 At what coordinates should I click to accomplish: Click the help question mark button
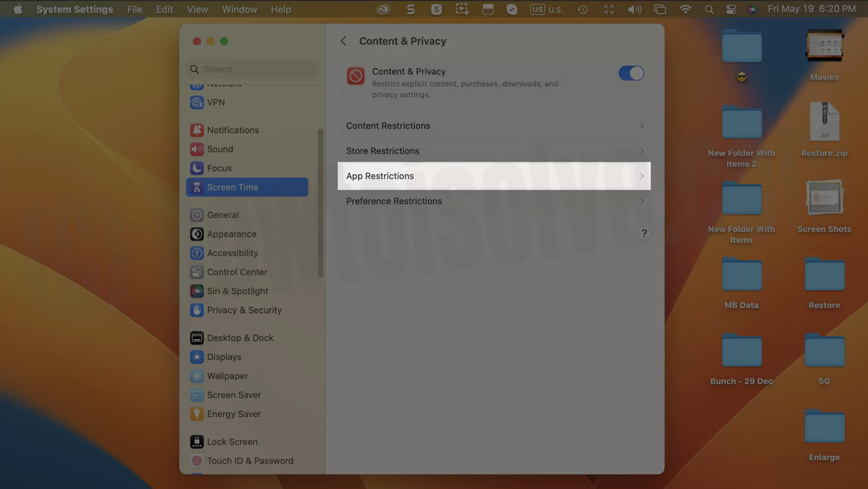tap(644, 234)
